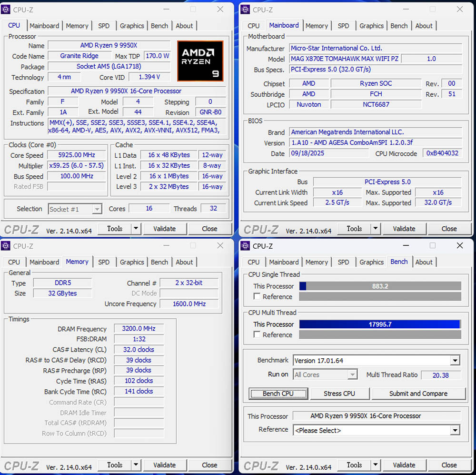
Task: Click CPU-Z title icon in the Motherboard window
Action: 246,10
